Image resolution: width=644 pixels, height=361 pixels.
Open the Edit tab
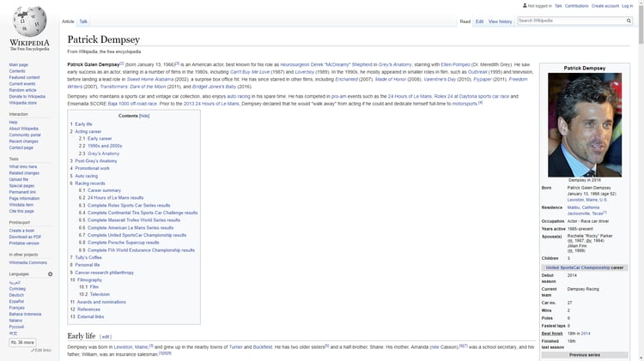pos(479,21)
